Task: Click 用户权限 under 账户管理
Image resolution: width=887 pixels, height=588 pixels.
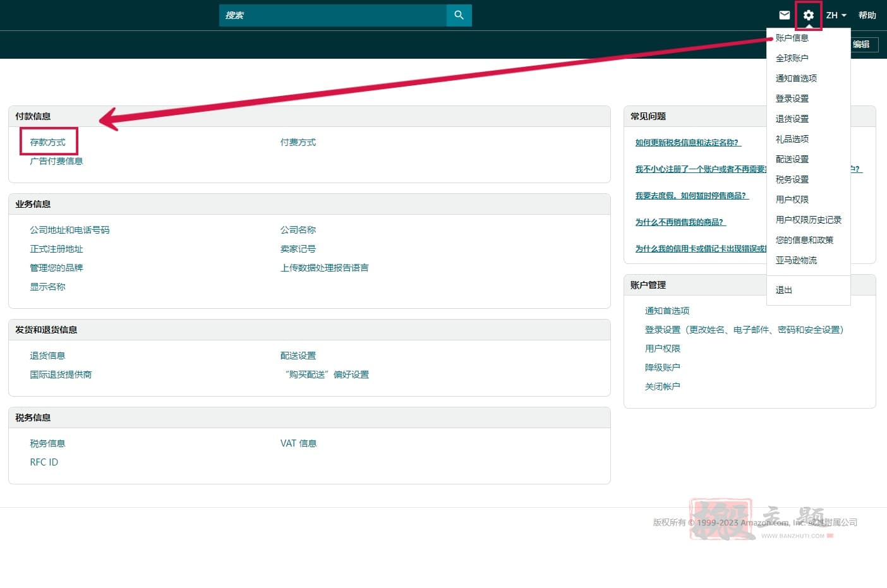Action: click(x=662, y=349)
